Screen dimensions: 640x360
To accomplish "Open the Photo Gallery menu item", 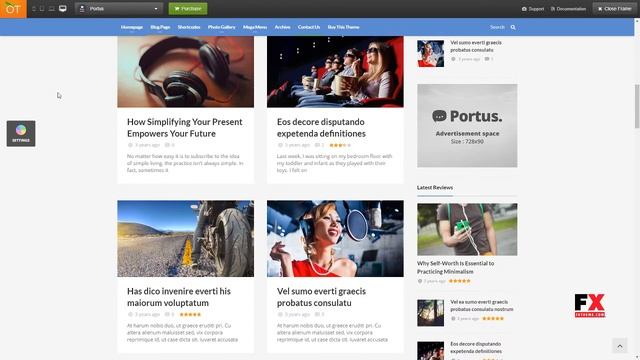I will [x=222, y=27].
